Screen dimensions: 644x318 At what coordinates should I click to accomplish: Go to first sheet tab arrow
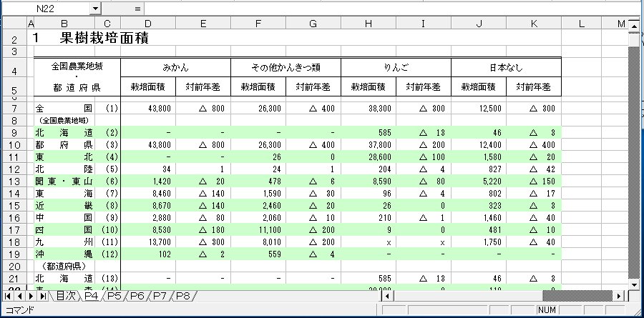pyautogui.click(x=7, y=295)
